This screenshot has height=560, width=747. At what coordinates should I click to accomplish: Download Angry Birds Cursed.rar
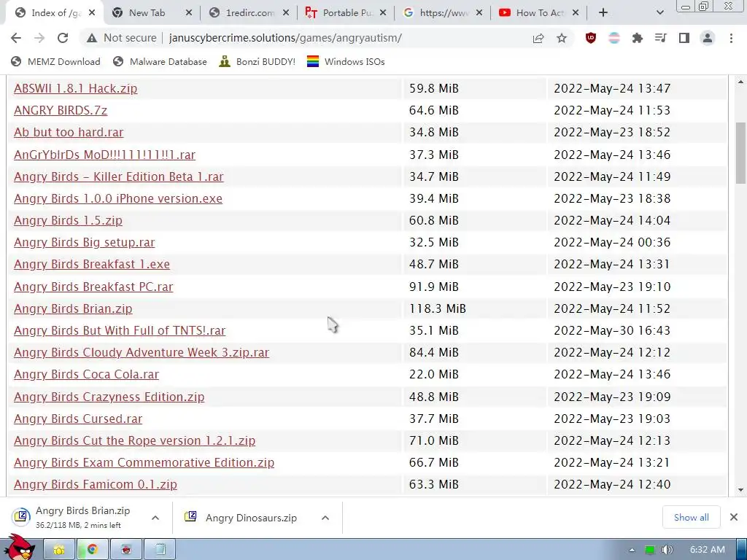click(x=78, y=419)
